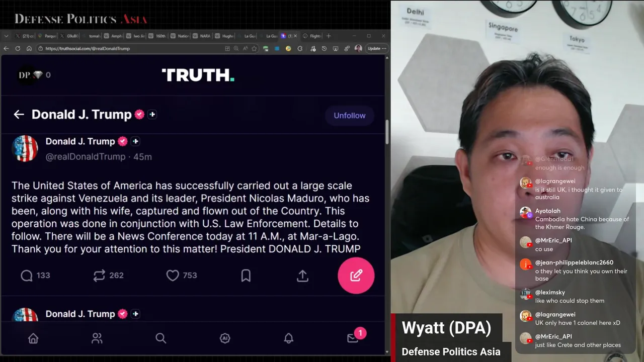
Task: Click the browser Update button
Action: 377,49
